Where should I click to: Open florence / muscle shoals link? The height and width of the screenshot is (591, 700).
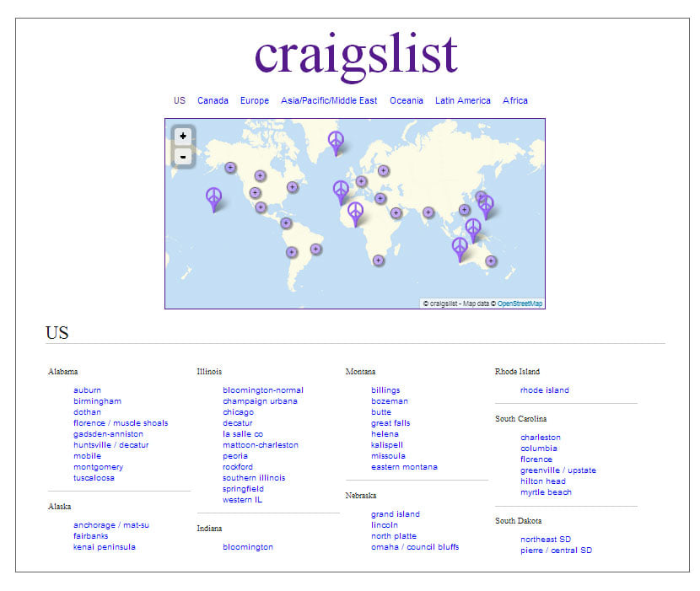(x=121, y=422)
